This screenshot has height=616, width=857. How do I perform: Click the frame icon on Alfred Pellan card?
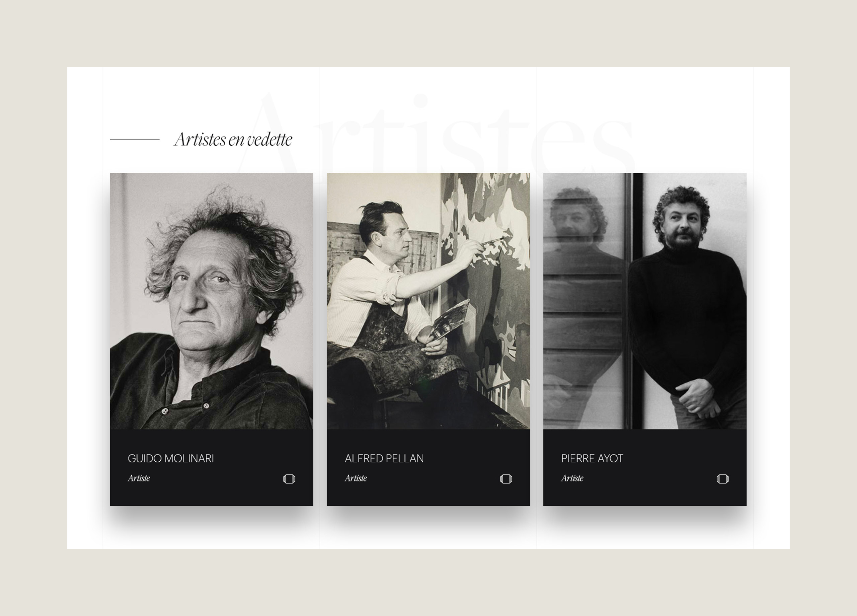tap(506, 479)
